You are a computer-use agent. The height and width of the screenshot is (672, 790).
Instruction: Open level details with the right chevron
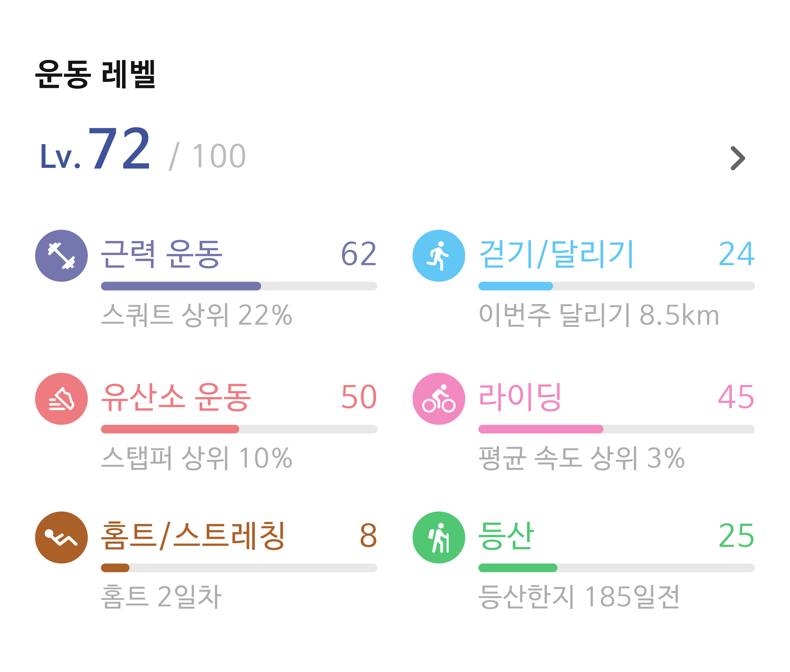click(x=737, y=158)
